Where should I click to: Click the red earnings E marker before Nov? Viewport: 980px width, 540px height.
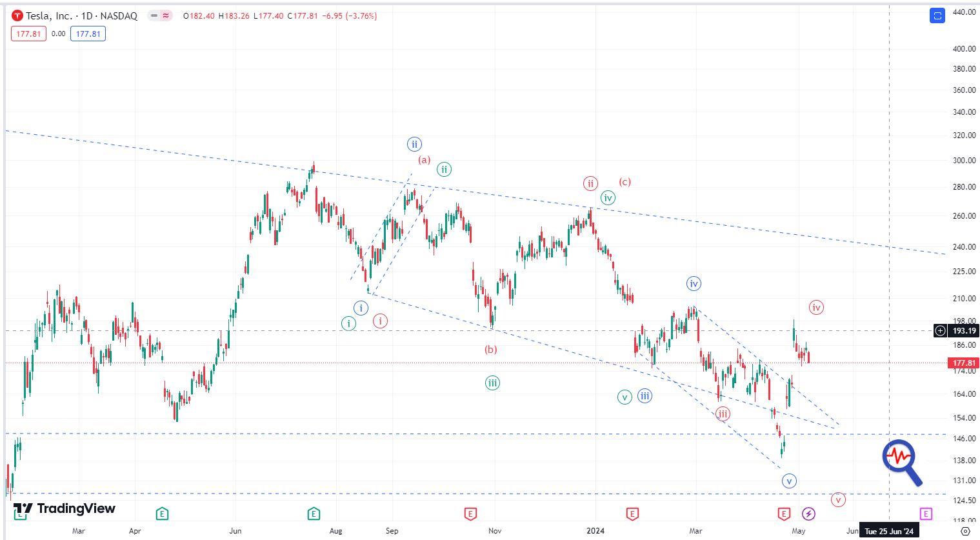470,514
